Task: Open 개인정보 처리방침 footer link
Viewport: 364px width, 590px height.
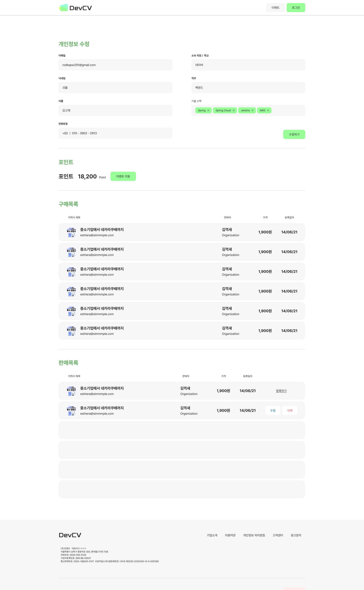Action: [254, 535]
